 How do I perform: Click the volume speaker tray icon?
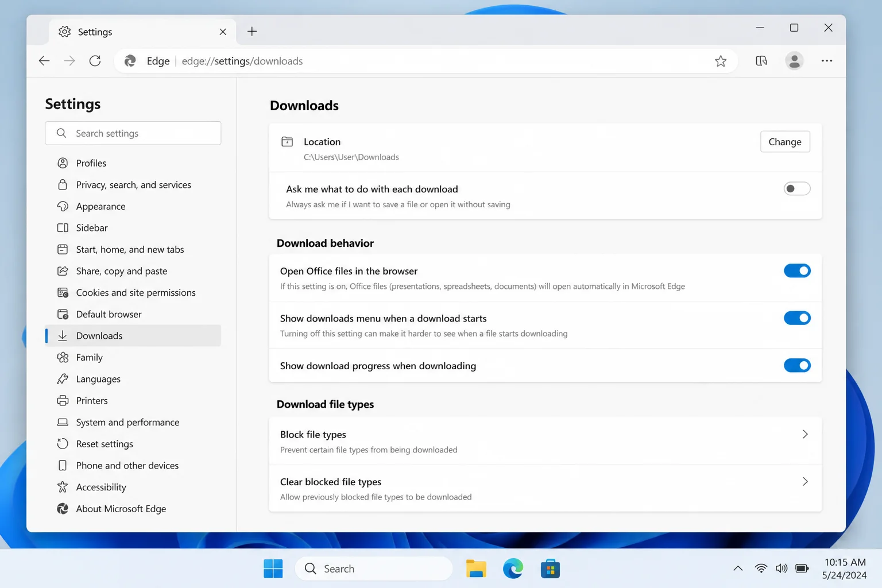point(782,568)
